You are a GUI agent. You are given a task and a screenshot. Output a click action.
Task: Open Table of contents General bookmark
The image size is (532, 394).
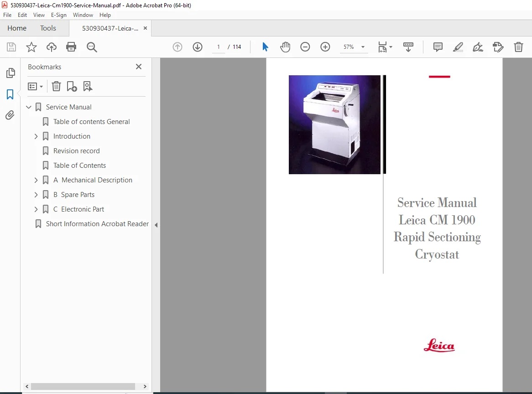coord(91,122)
